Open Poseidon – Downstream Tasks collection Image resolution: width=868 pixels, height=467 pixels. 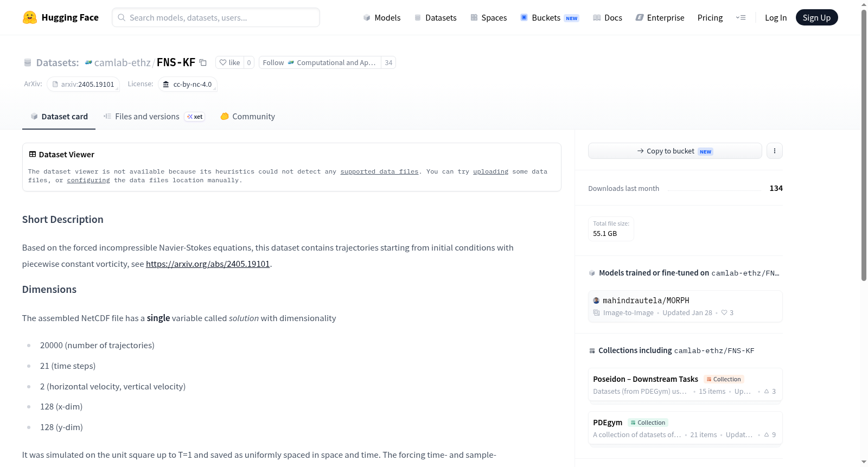point(685,385)
